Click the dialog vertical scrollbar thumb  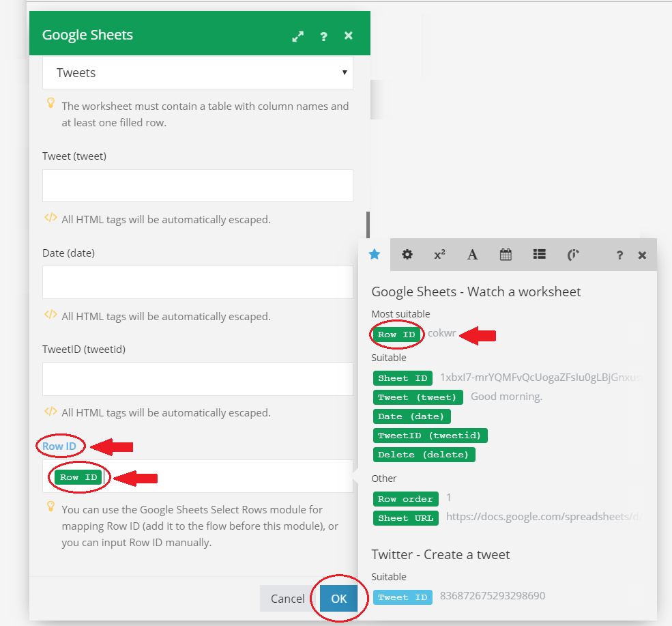(368, 224)
